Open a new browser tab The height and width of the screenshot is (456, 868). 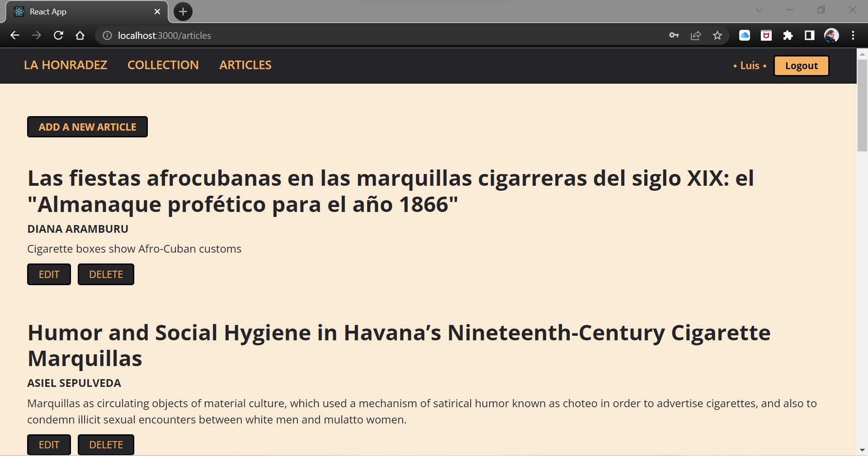click(x=182, y=11)
